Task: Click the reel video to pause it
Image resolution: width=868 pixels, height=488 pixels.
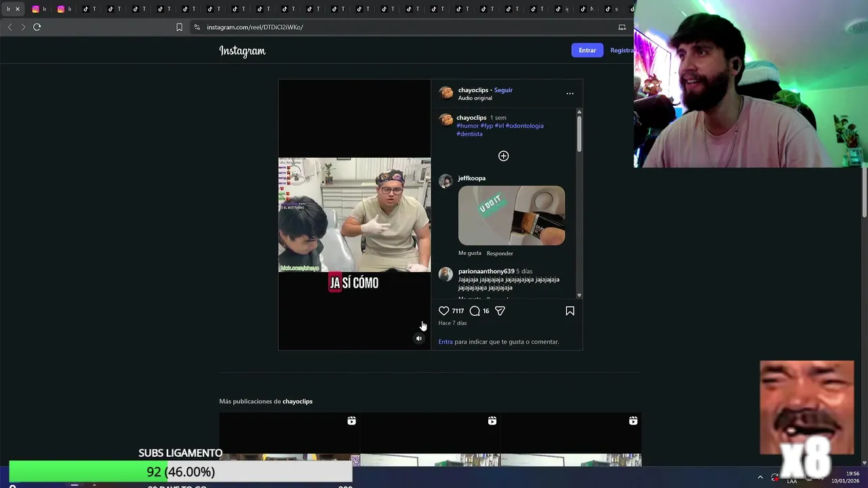Action: [354, 215]
